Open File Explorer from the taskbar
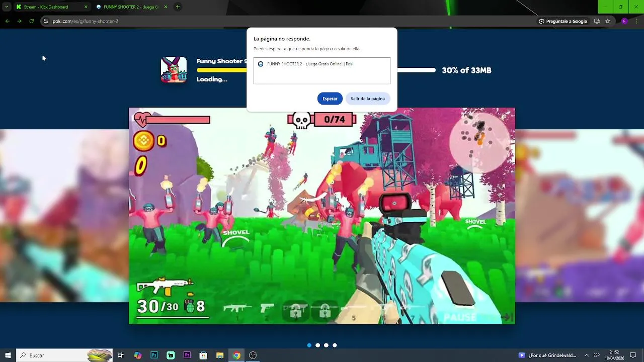644x362 pixels. point(220,355)
